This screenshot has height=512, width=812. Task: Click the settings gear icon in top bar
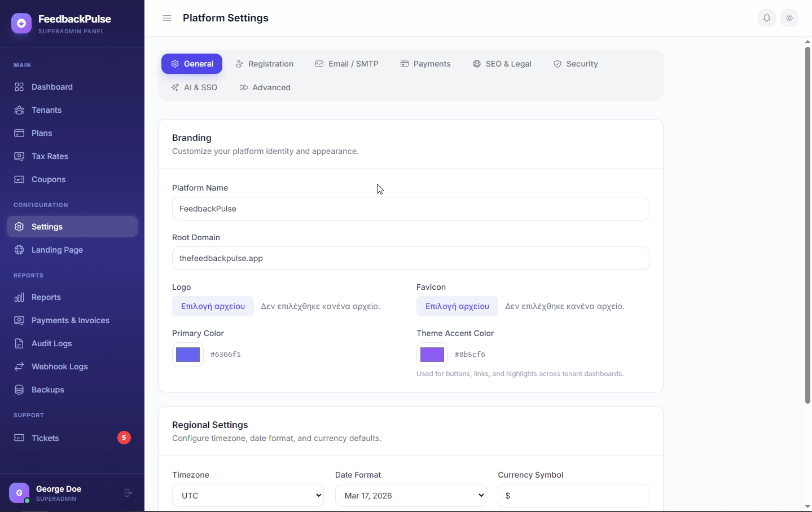click(x=789, y=17)
